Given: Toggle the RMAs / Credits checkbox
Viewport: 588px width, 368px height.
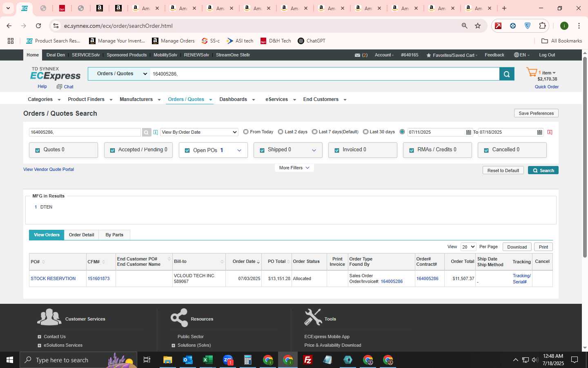Looking at the screenshot, I should pyautogui.click(x=412, y=150).
